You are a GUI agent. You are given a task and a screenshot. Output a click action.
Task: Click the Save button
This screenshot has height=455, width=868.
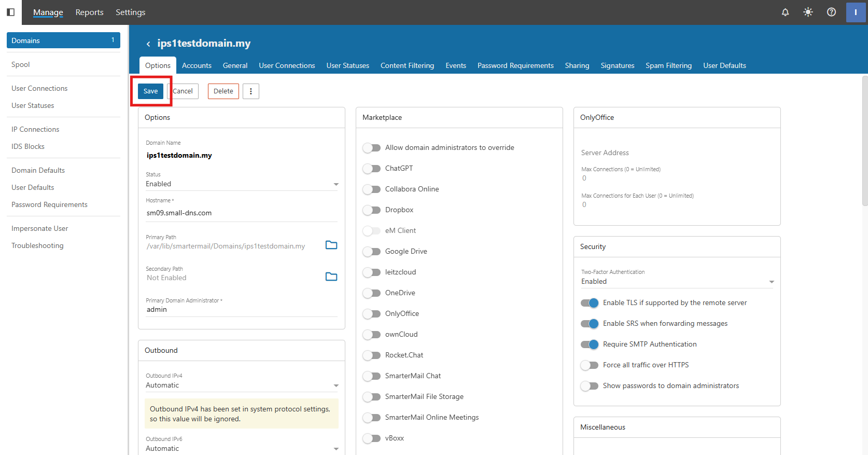[x=150, y=91]
